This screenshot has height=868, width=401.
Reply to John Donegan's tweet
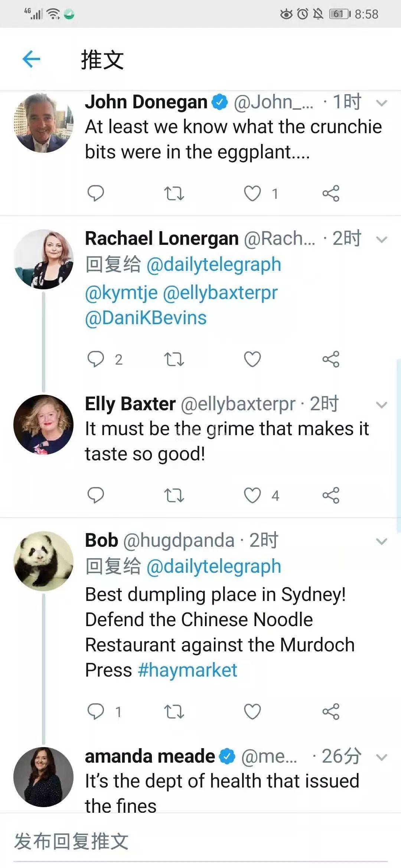point(95,193)
